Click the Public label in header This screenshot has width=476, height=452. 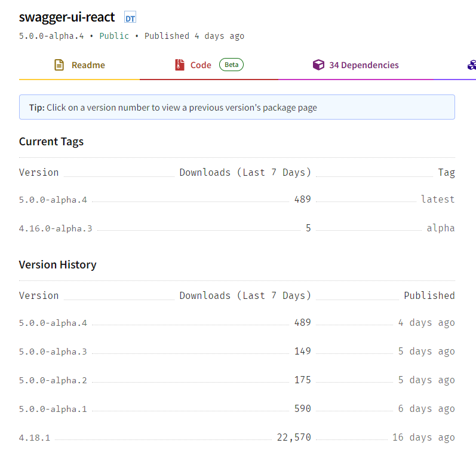114,36
